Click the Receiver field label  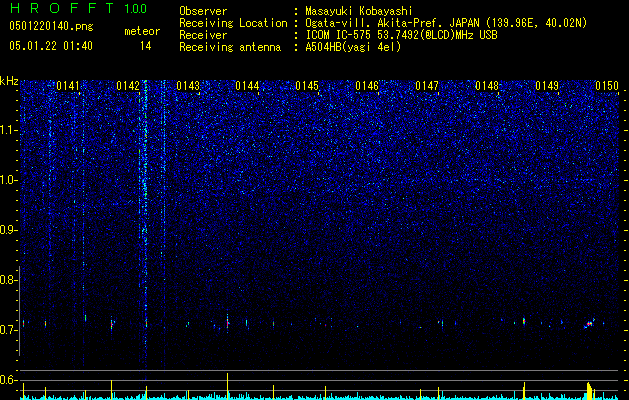tap(203, 35)
